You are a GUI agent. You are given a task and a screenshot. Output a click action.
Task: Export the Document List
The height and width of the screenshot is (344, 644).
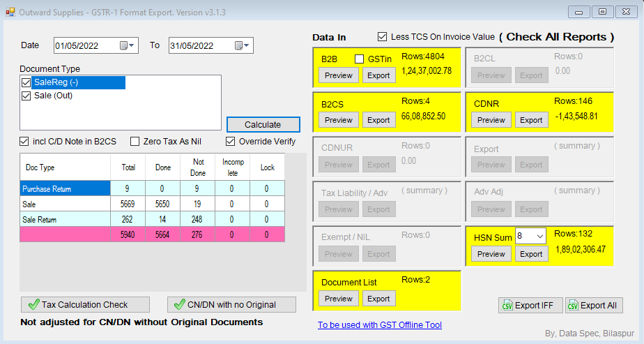click(378, 299)
